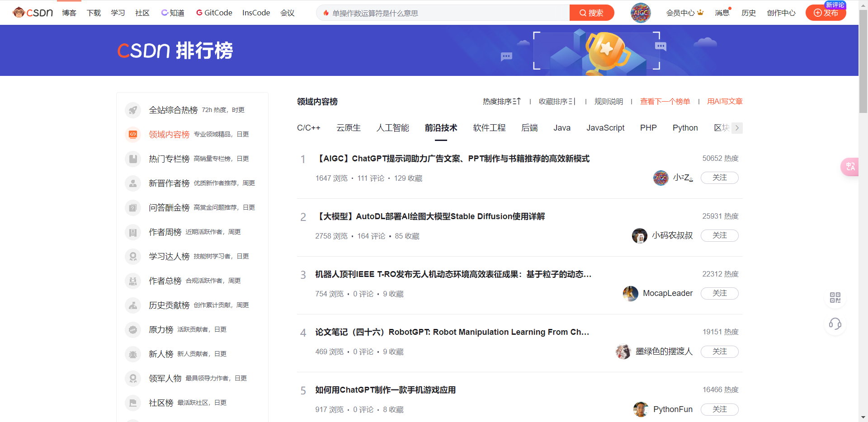The image size is (868, 422).
Task: Open 学习 in the top navigation
Action: (118, 13)
